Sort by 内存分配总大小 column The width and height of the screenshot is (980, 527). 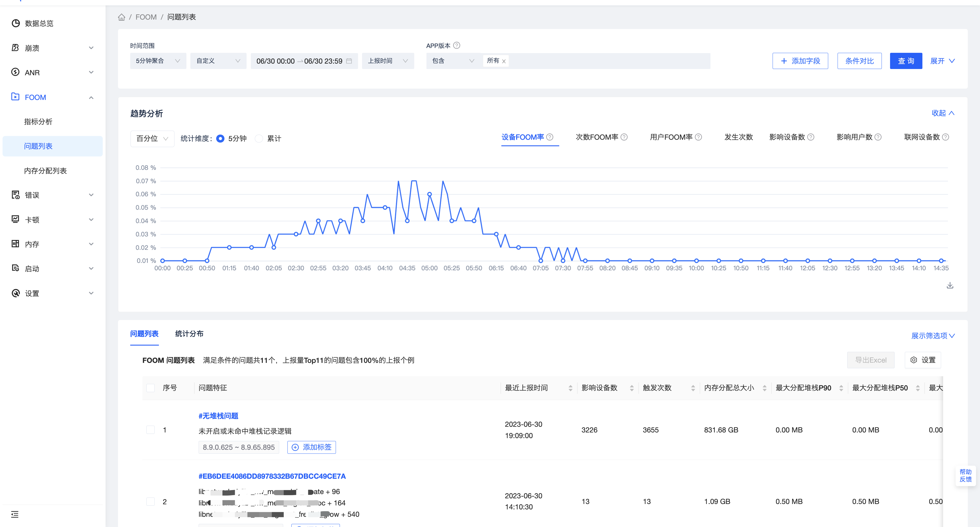[764, 388]
